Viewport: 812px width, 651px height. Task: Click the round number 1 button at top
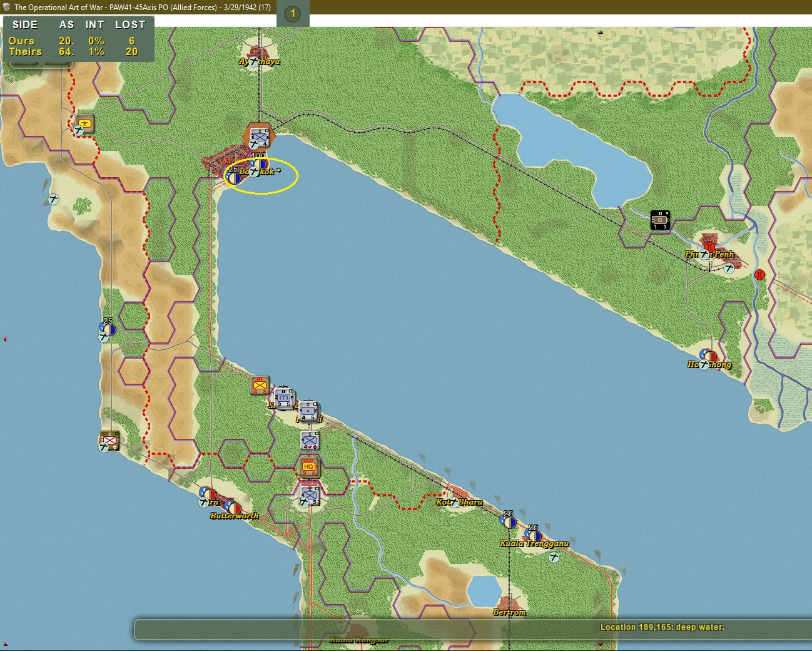pyautogui.click(x=293, y=13)
